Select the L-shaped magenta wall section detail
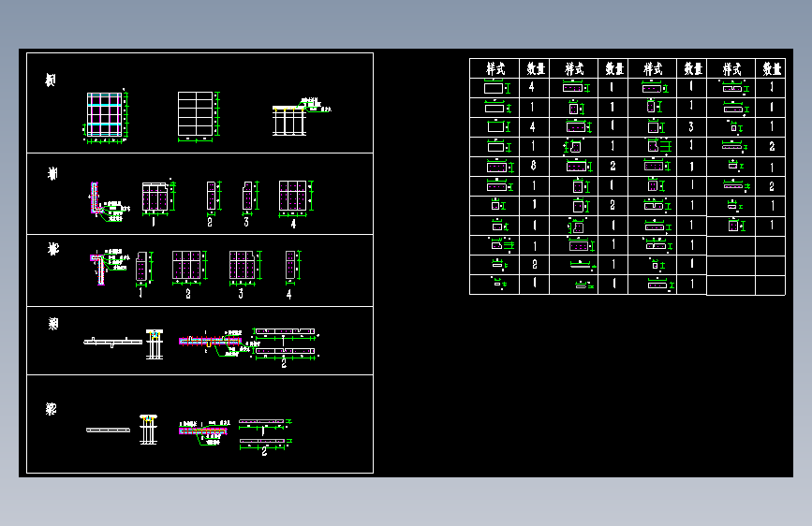This screenshot has width=812, height=526. [96, 197]
